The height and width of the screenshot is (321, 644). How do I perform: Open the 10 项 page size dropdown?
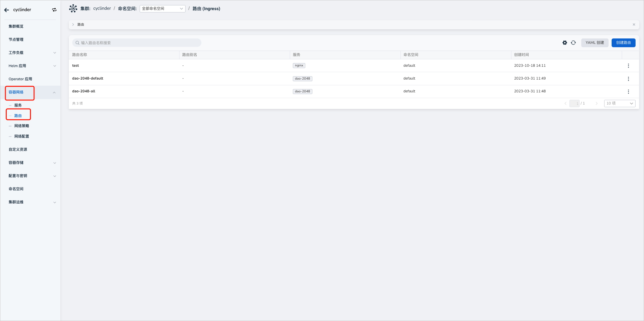pyautogui.click(x=620, y=104)
